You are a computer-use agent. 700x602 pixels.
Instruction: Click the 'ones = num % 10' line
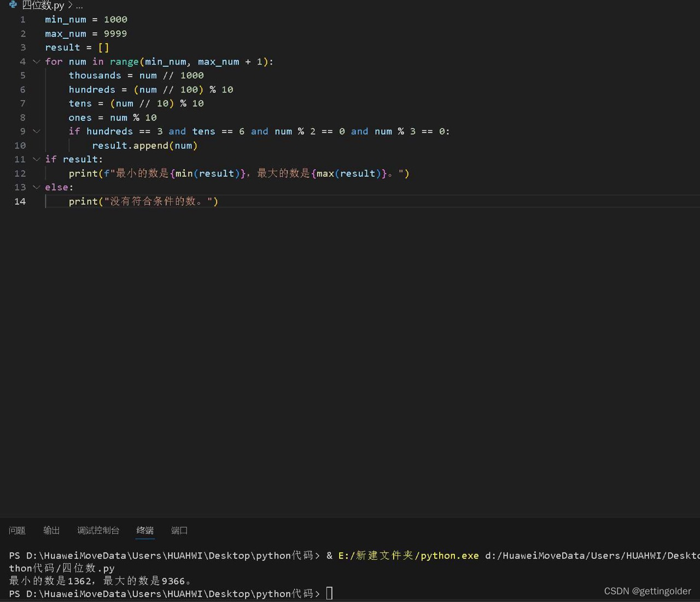113,118
